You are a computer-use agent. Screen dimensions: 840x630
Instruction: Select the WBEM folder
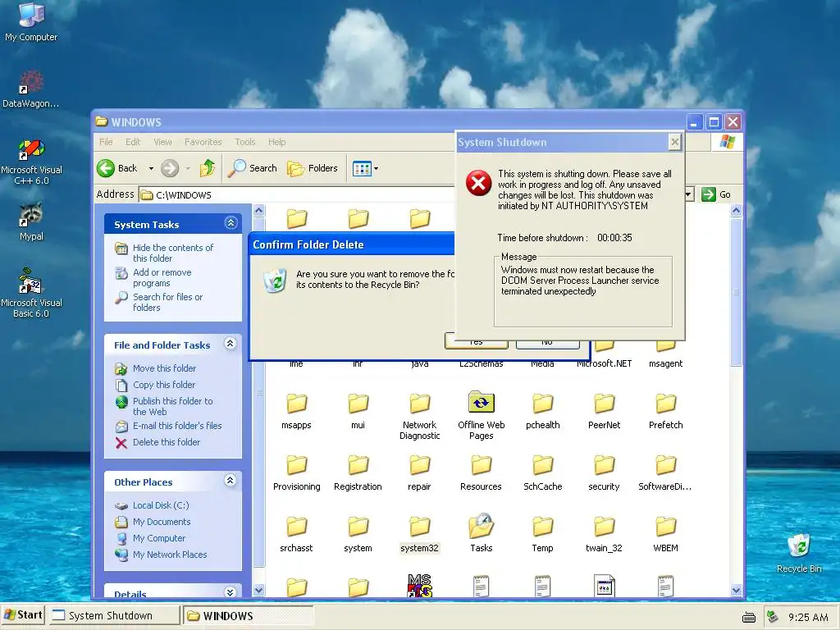coord(665,534)
